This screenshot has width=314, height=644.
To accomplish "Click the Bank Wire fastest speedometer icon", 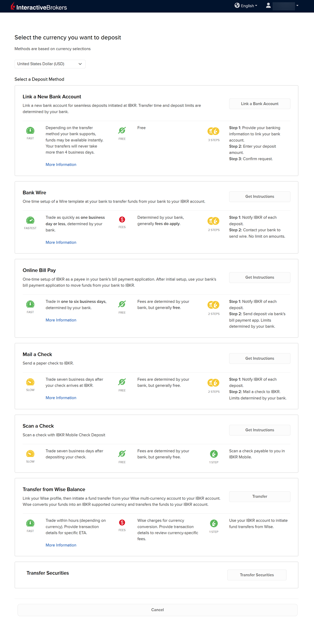I will (x=30, y=220).
